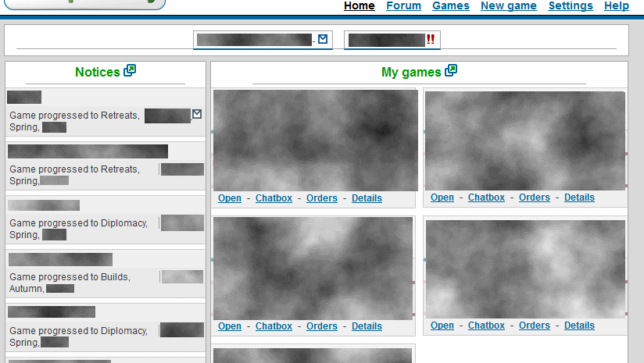Pop out the Notices panel icon

tap(130, 70)
